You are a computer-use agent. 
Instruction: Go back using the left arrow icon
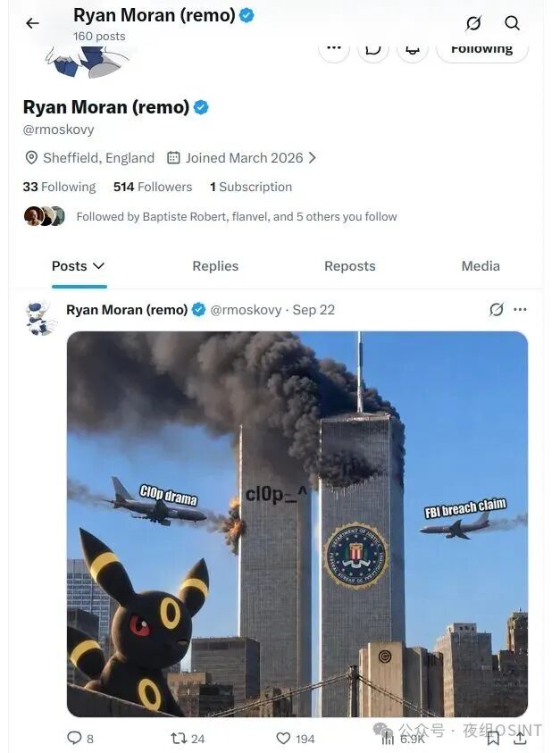pyautogui.click(x=32, y=23)
